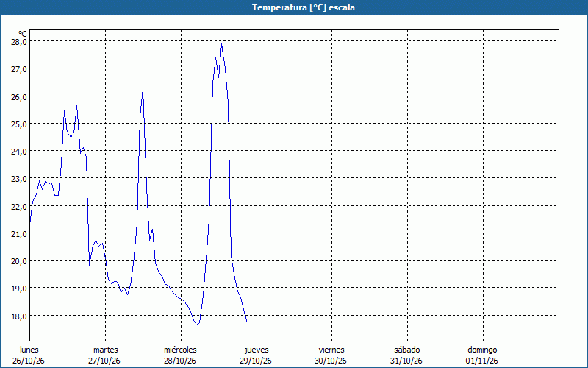Image resolution: width=588 pixels, height=368 pixels.
Task: Click the 29/10/26 date label
Action: coord(255,361)
